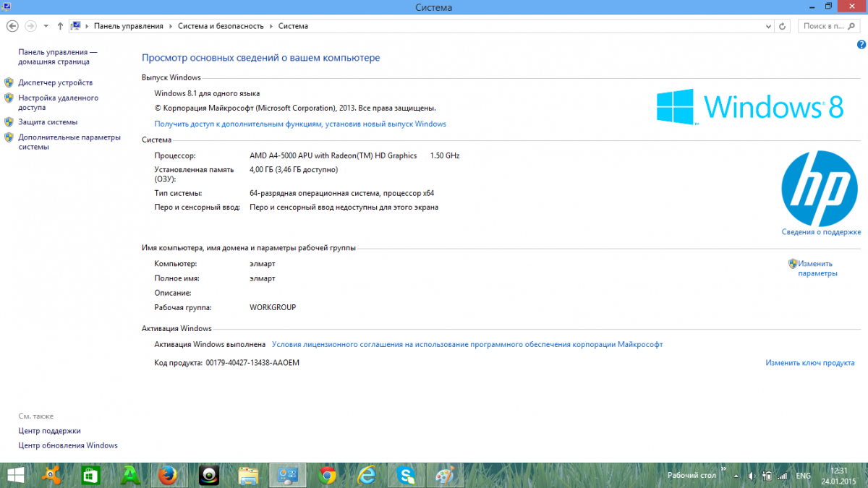Open green A application on taskbar

[x=131, y=475]
